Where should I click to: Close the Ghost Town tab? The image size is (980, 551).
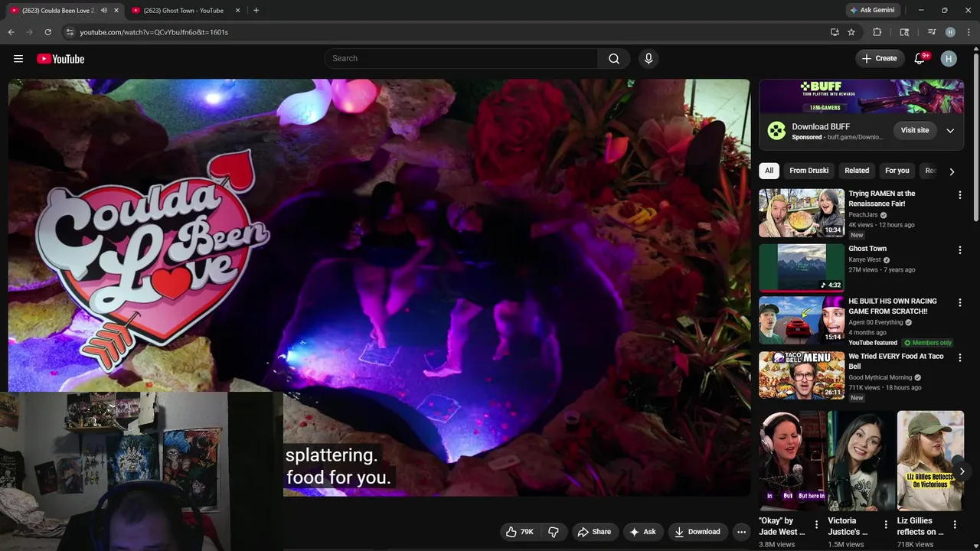coord(237,11)
